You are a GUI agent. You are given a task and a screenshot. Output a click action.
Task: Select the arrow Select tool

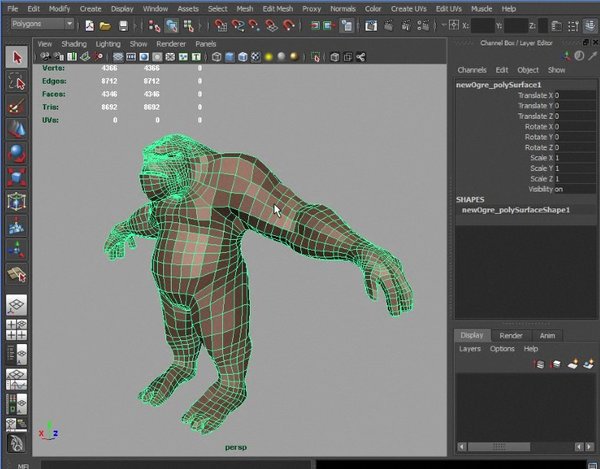(16, 58)
